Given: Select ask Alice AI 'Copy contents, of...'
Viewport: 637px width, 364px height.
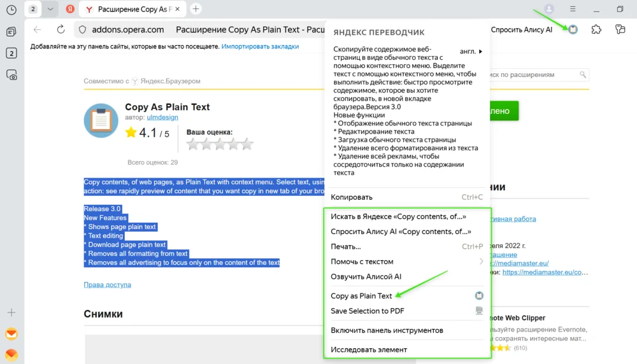Looking at the screenshot, I should 406,231.
